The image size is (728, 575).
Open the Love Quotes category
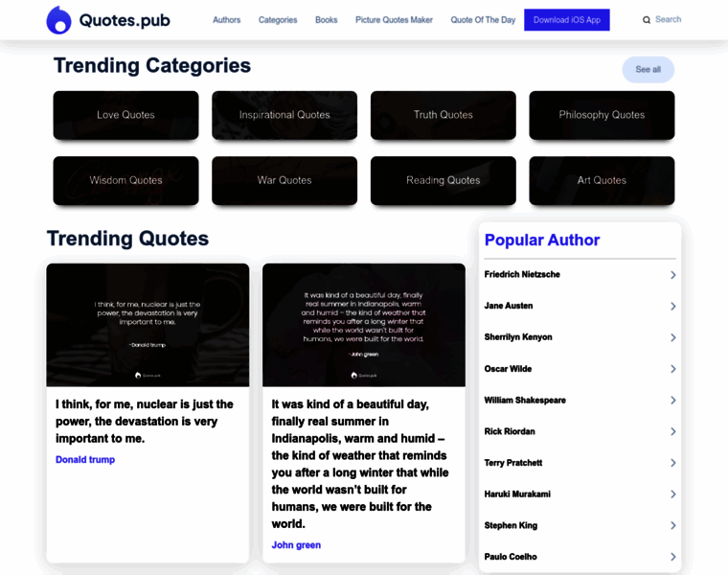point(125,115)
